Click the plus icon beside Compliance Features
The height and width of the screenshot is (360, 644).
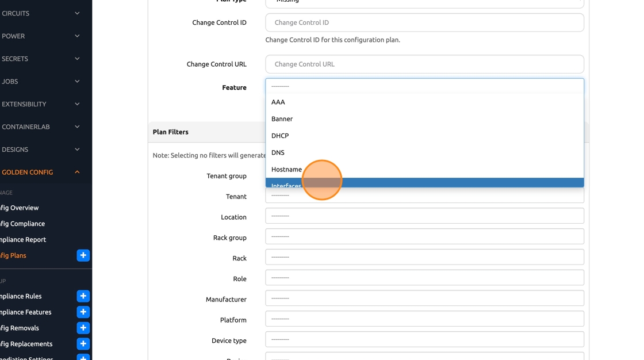click(x=83, y=312)
